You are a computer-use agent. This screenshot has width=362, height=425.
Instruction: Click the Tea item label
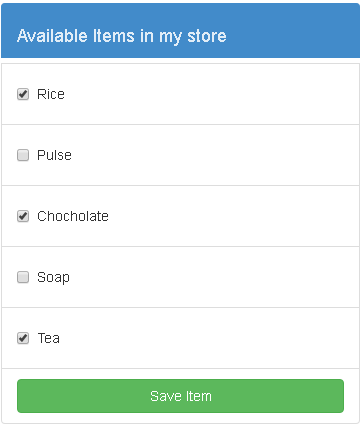coord(49,338)
